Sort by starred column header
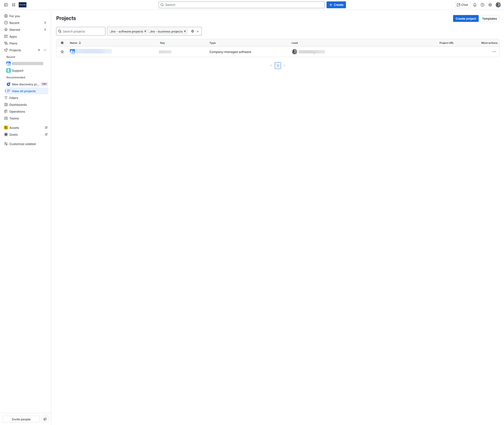 tap(62, 43)
